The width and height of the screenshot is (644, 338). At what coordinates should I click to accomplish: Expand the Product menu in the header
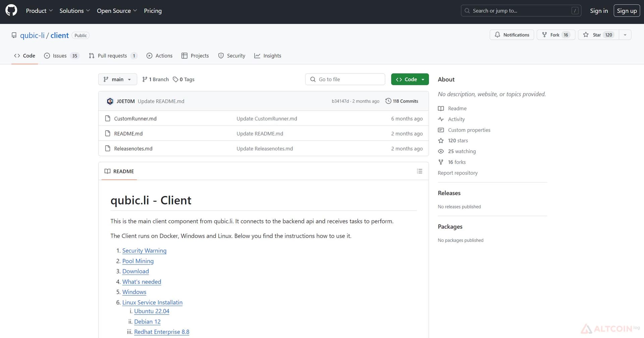[39, 11]
